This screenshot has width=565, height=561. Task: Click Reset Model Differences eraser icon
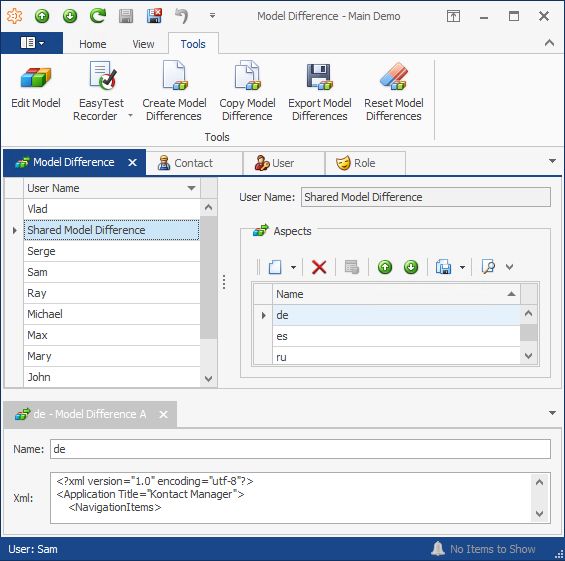(x=393, y=76)
